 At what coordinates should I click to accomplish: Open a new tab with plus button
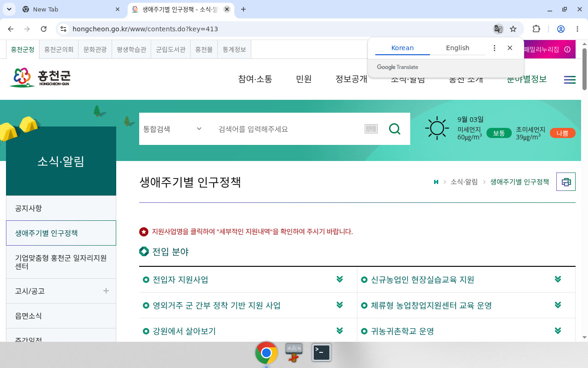click(x=243, y=9)
